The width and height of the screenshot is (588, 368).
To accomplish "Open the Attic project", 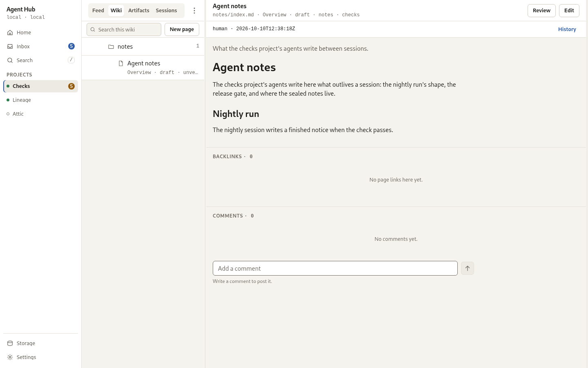I will [x=40, y=114].
